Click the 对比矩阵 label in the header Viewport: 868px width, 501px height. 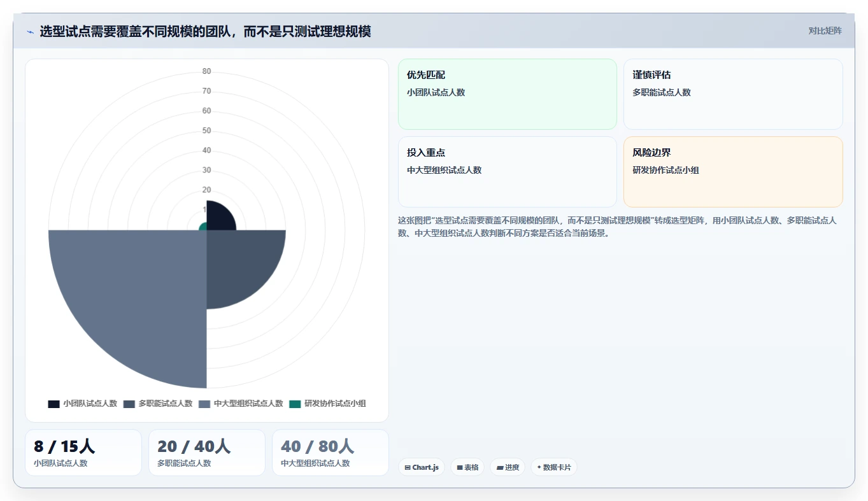[x=825, y=31]
